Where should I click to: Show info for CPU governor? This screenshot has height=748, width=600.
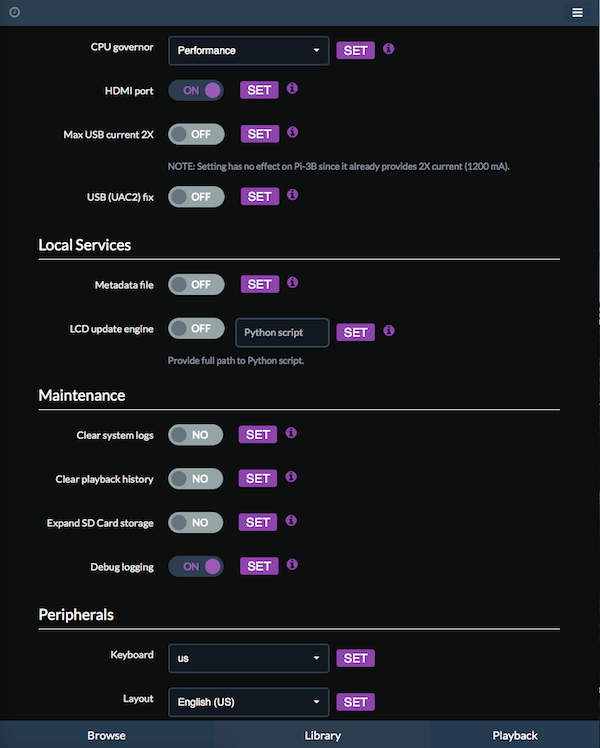(x=389, y=49)
